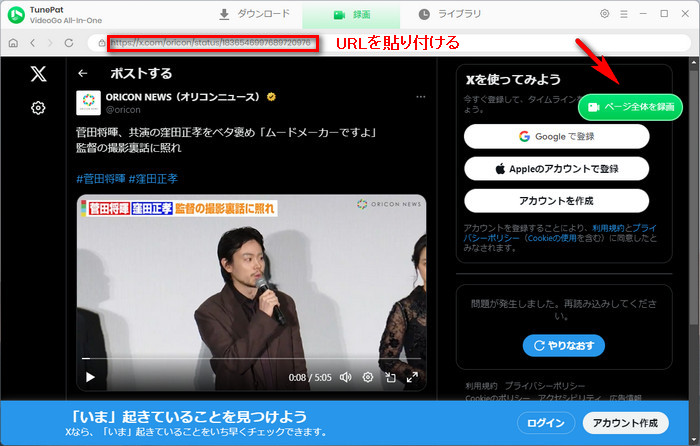Viewport: 700px width, 446px height.
Task: Click the @oricon handle
Action: click(x=123, y=110)
